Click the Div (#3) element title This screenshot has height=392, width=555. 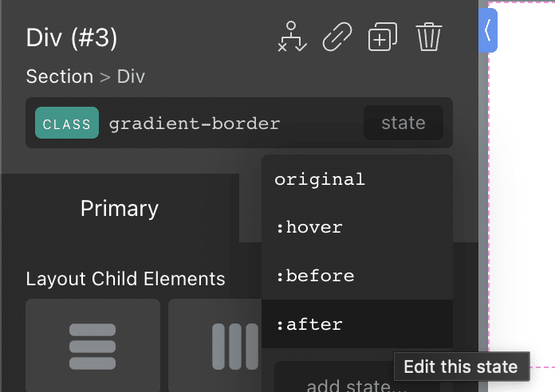[72, 37]
